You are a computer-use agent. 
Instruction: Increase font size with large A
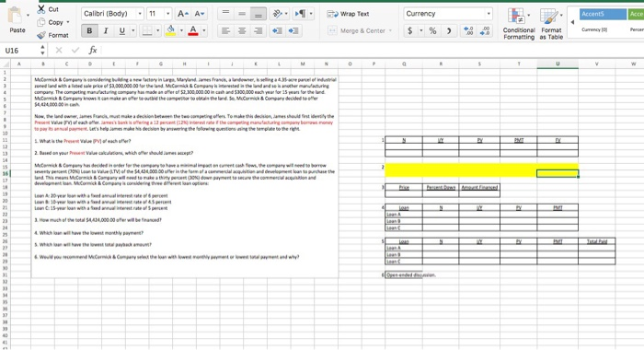tap(183, 14)
